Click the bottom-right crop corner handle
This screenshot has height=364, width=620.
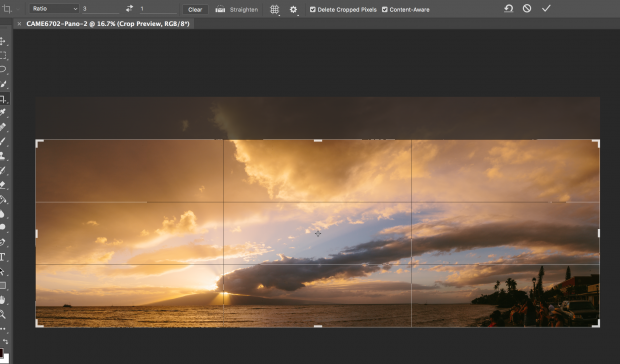(x=596, y=323)
